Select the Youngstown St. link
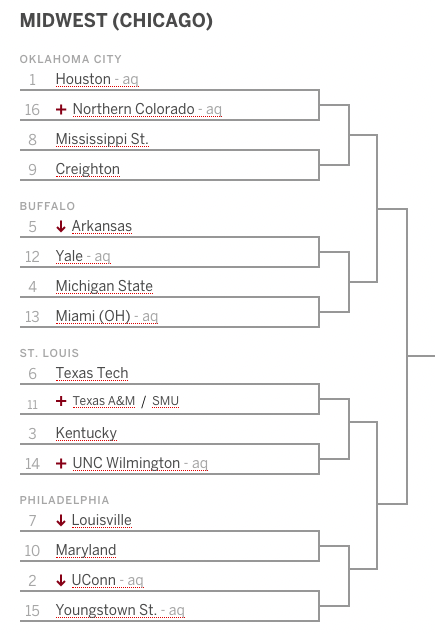The width and height of the screenshot is (435, 634). click(106, 610)
